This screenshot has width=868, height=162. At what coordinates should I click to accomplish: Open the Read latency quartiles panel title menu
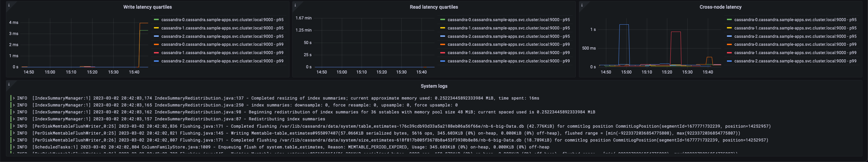(434, 7)
